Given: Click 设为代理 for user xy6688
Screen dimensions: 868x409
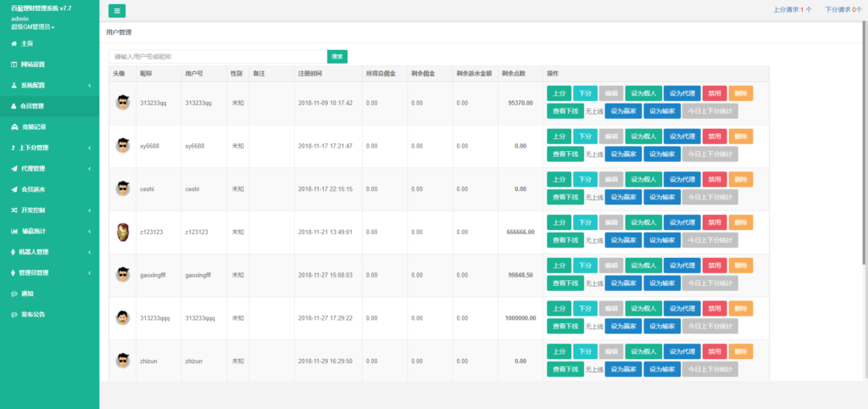Looking at the screenshot, I should (682, 137).
